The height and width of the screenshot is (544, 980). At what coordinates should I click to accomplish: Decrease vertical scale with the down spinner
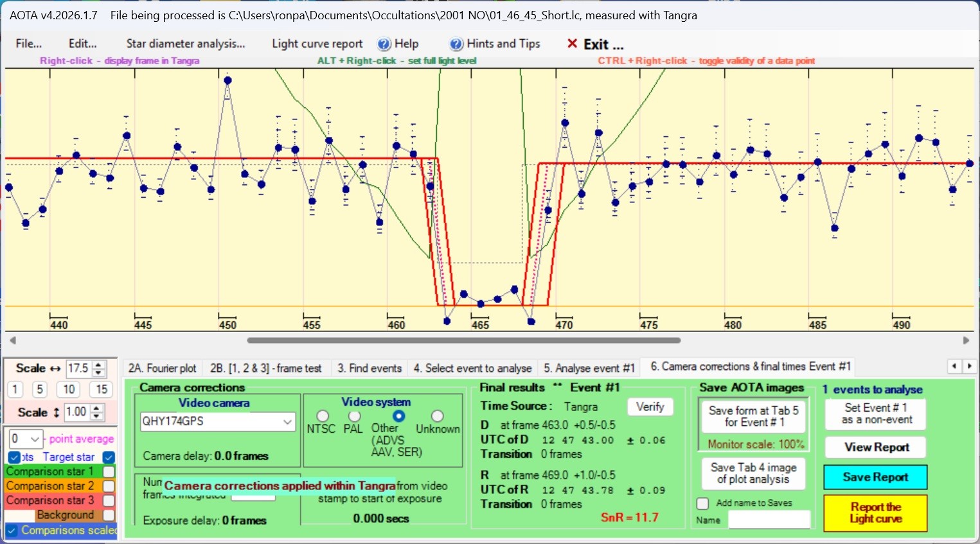pyautogui.click(x=97, y=416)
